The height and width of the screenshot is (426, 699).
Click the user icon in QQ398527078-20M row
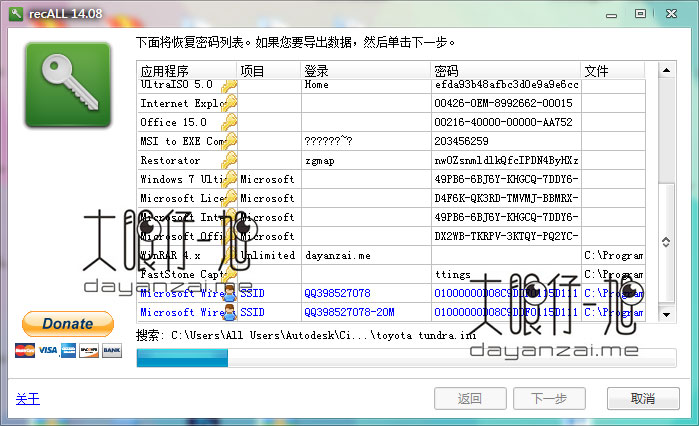[x=230, y=312]
